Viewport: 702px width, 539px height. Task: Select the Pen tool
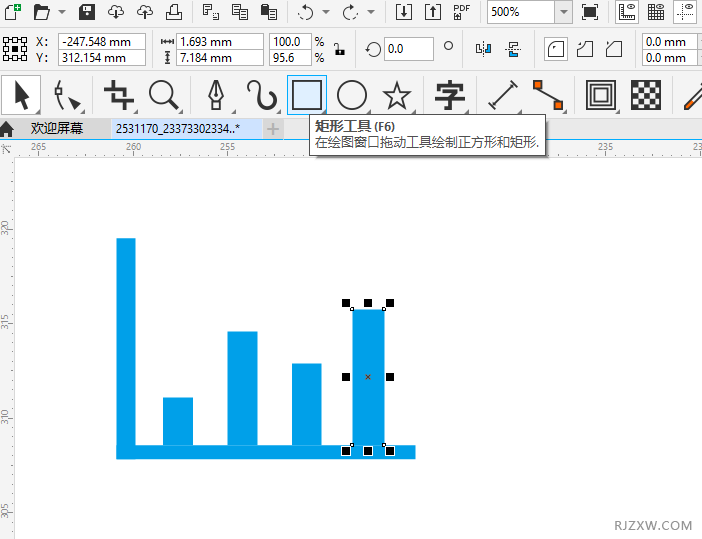tap(217, 95)
